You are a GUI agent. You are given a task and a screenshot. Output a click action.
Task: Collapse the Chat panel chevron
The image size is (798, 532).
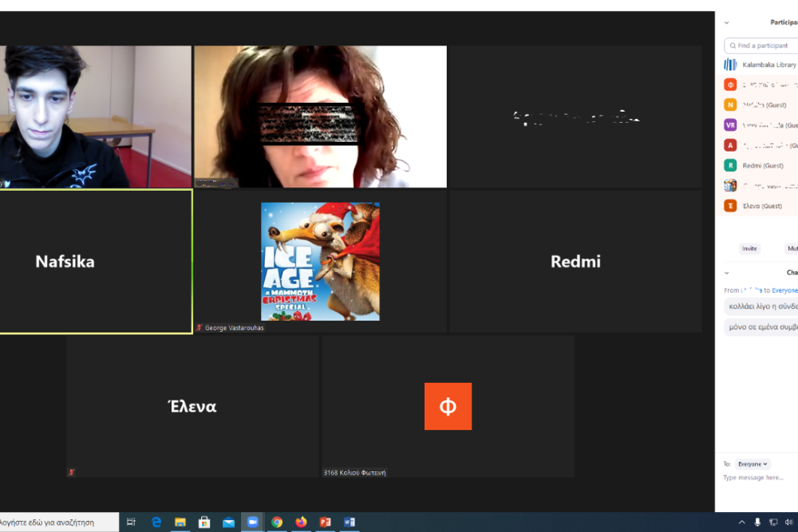point(726,273)
